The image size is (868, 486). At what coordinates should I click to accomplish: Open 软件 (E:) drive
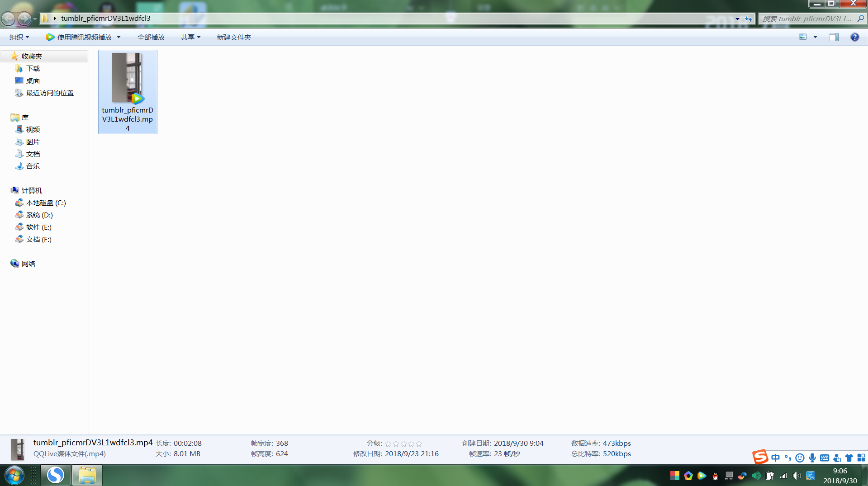coord(39,227)
